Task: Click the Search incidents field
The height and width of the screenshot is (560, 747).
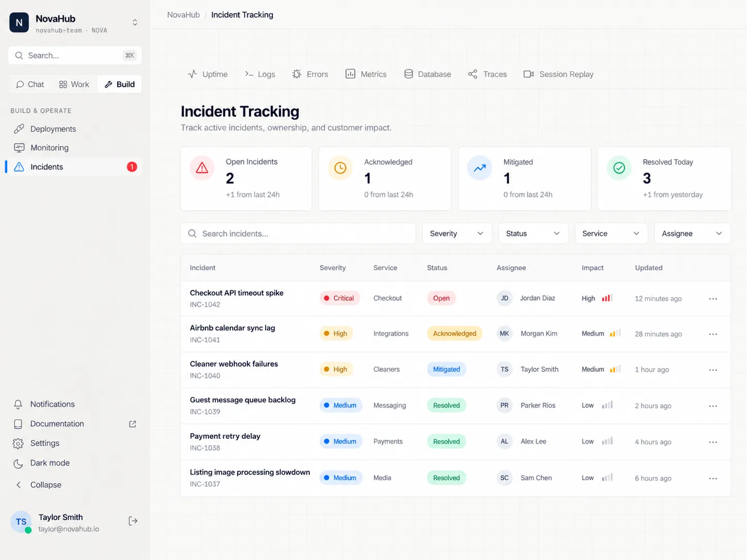Action: 298,234
